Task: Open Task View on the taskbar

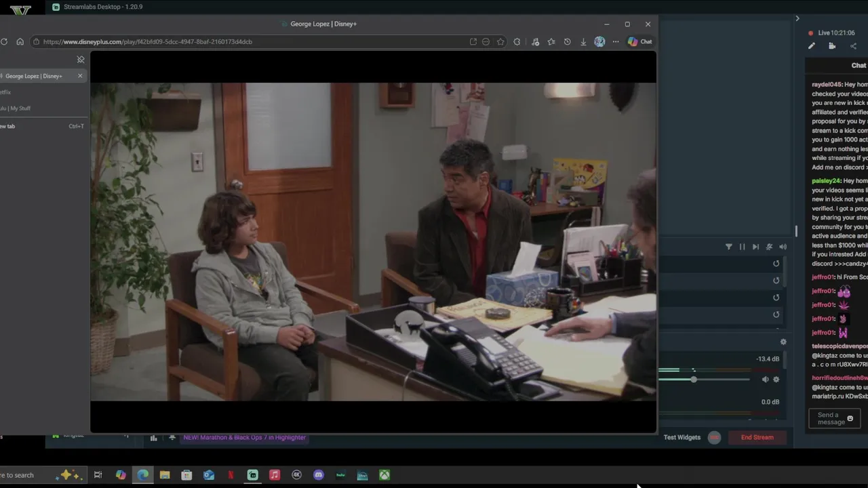Action: 98,475
